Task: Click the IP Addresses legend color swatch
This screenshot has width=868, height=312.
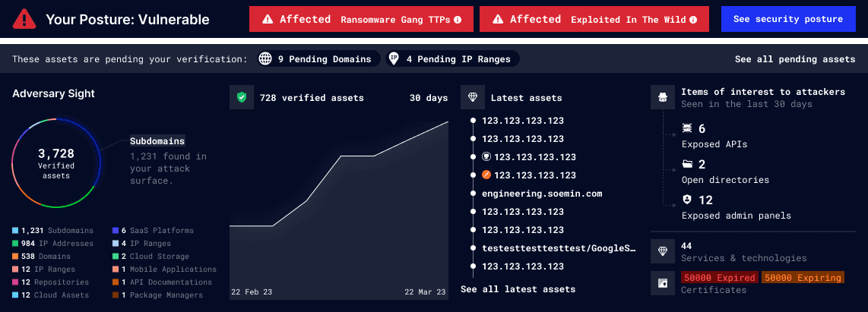Action: tap(15, 244)
